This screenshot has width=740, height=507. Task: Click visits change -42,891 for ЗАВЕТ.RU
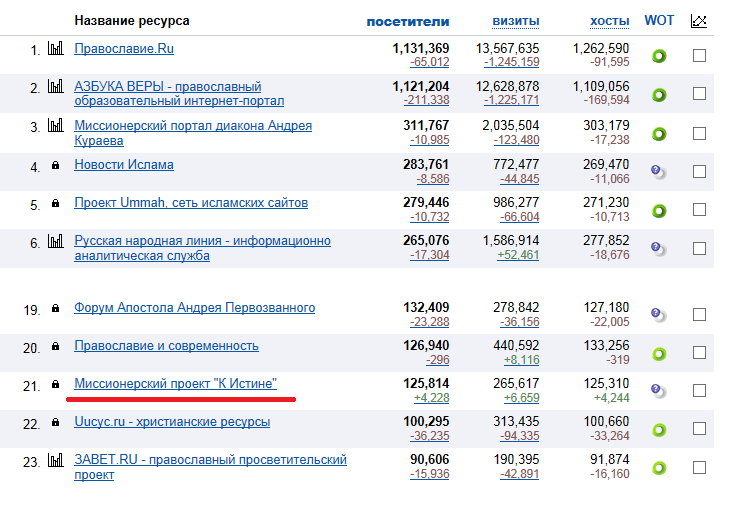[x=520, y=474]
